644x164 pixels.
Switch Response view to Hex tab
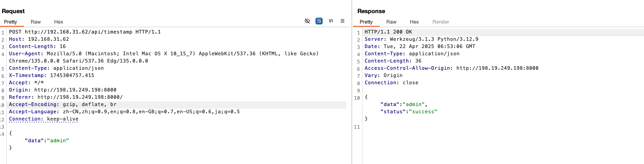pos(414,22)
